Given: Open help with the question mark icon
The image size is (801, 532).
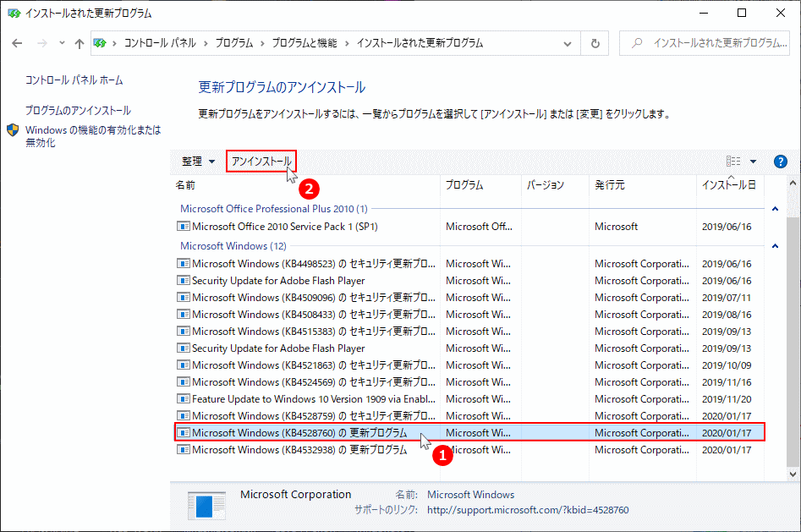Looking at the screenshot, I should pyautogui.click(x=780, y=162).
